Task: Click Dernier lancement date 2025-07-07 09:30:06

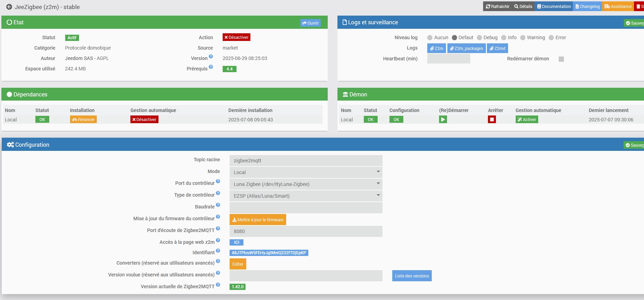Action: [611, 120]
